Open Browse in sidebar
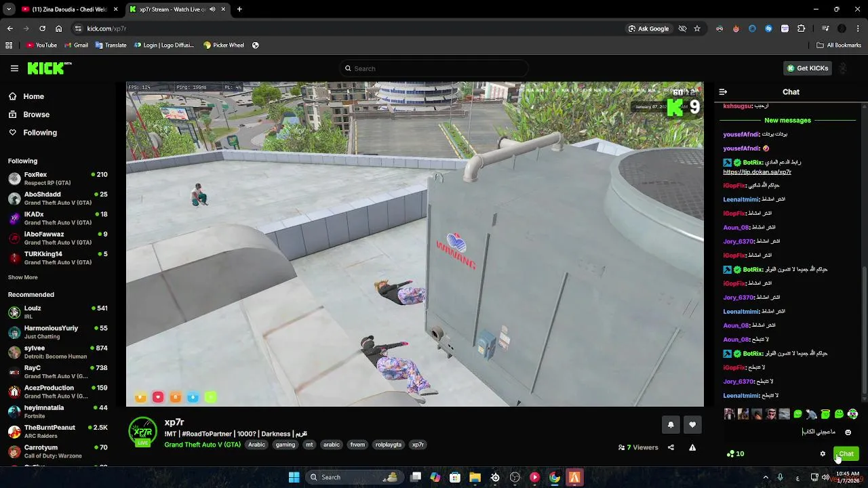Image resolution: width=868 pixels, height=488 pixels. pos(36,115)
